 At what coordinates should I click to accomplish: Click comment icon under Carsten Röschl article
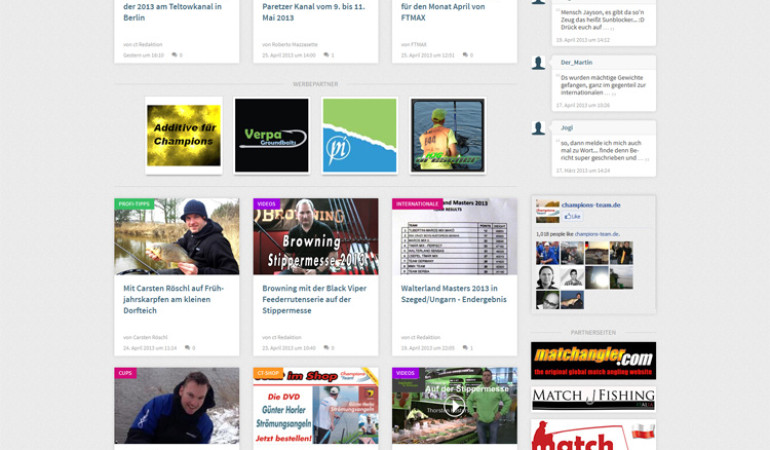coord(187,348)
